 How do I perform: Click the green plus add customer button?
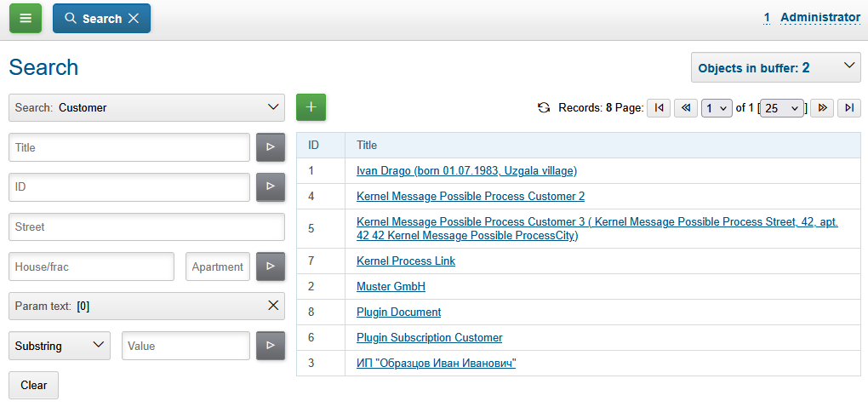pos(311,107)
